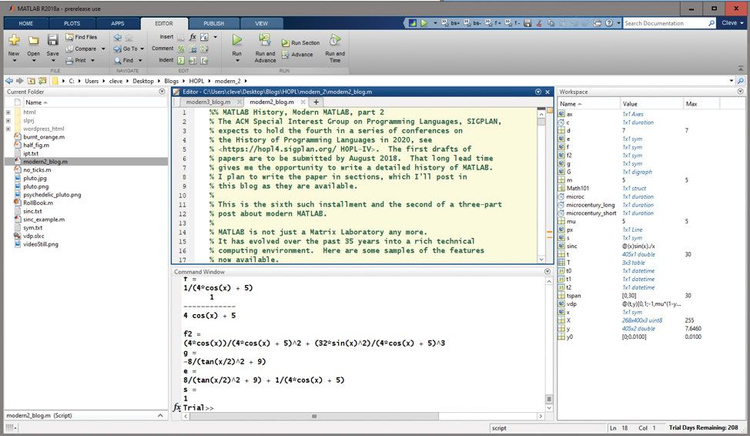The height and width of the screenshot is (436, 750).
Task: Open the Editor panel actions menu
Action: coord(538,91)
